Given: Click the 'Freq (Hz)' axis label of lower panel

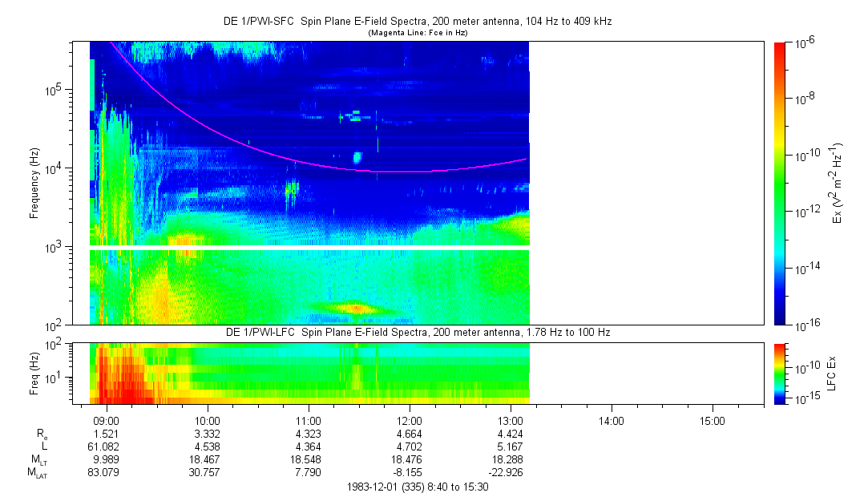Looking at the screenshot, I should pyautogui.click(x=34, y=374).
